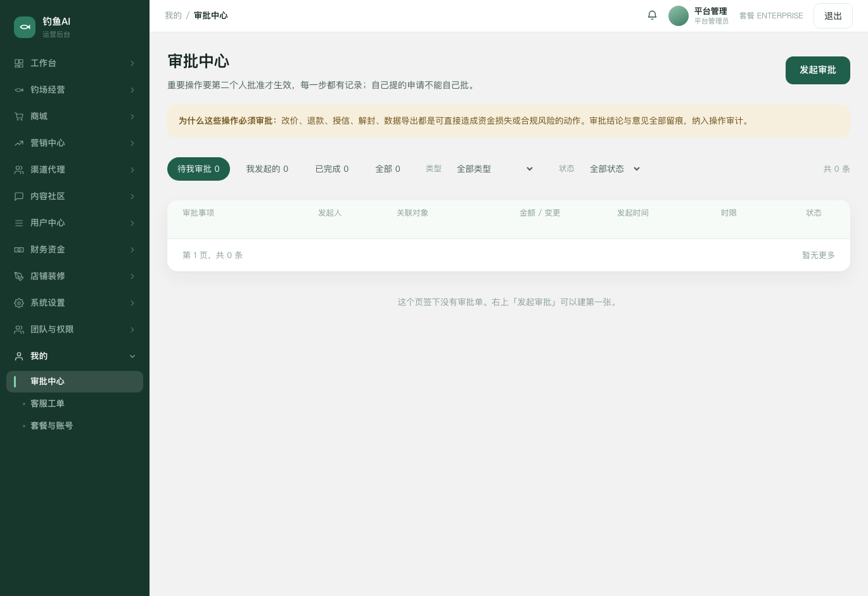Click the 金额 / 变更 column header
This screenshot has height=596, width=868.
540,213
